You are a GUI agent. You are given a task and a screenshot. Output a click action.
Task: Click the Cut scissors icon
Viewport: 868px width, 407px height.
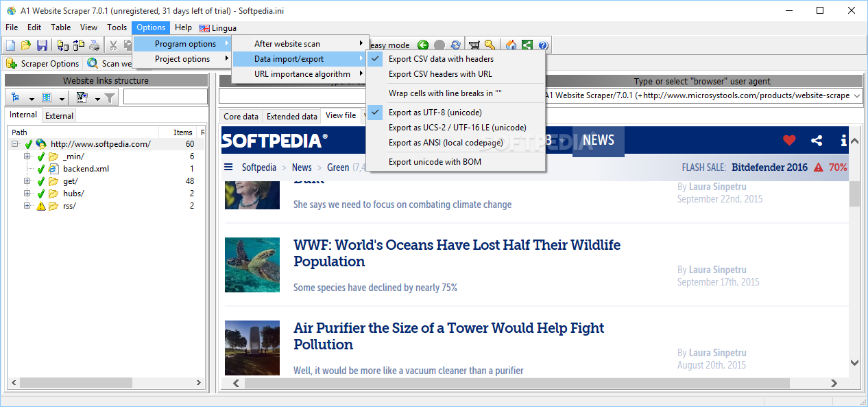pos(113,45)
